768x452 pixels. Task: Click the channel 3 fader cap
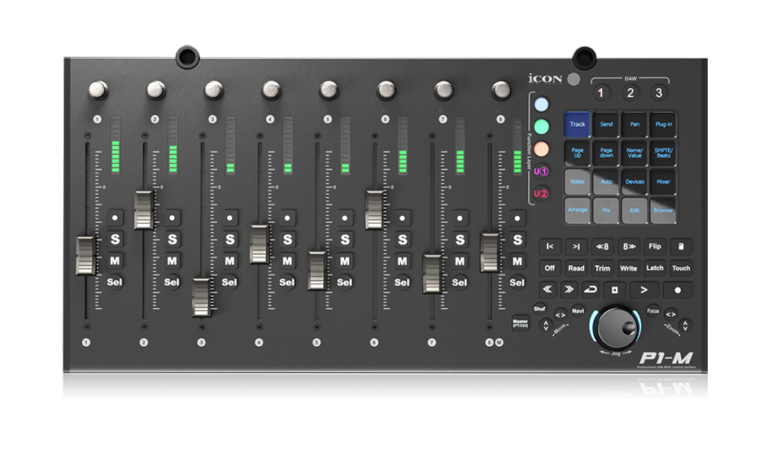(201, 297)
